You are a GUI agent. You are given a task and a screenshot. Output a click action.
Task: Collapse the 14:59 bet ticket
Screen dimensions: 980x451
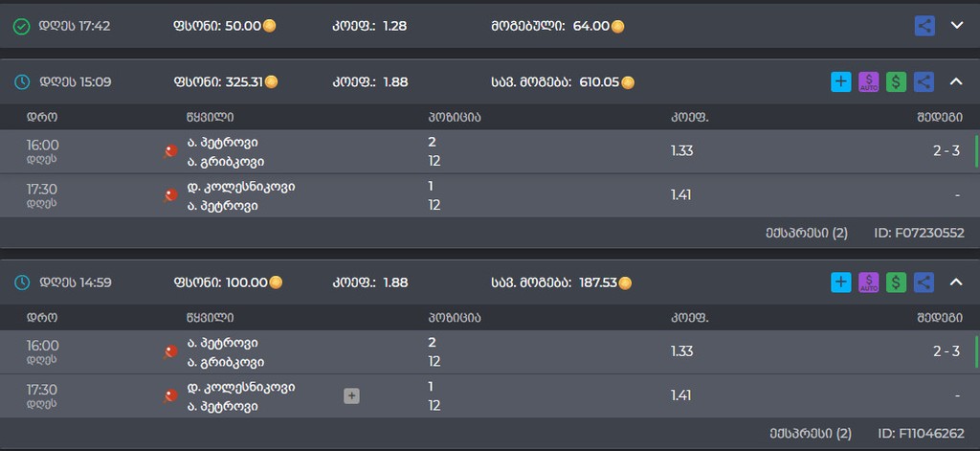click(x=956, y=282)
